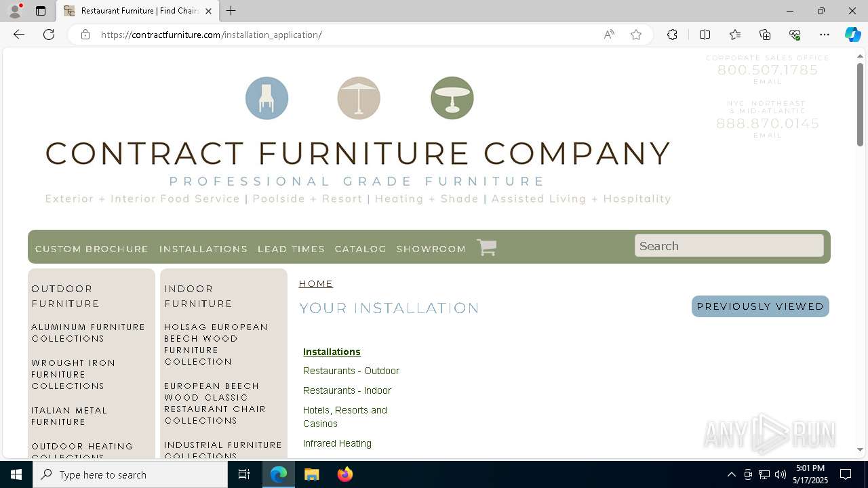The image size is (868, 488).
Task: Open Windows Start menu
Action: tap(16, 474)
